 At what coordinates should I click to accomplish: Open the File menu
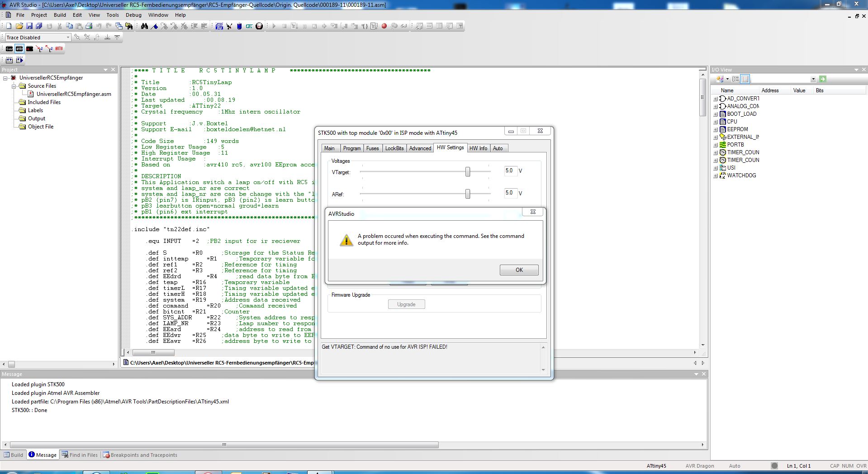20,15
